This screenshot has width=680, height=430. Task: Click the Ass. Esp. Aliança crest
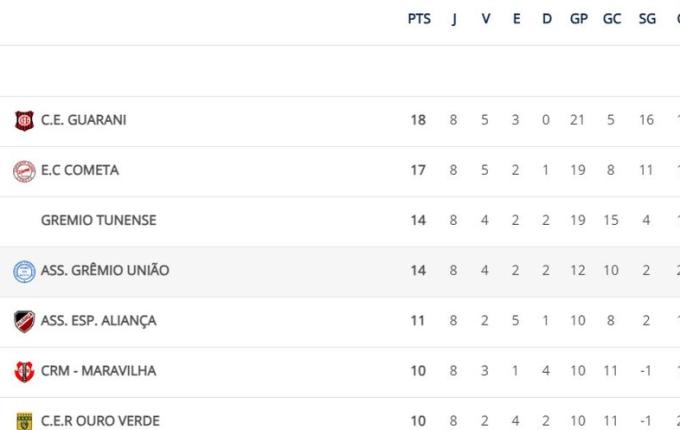pyautogui.click(x=24, y=321)
